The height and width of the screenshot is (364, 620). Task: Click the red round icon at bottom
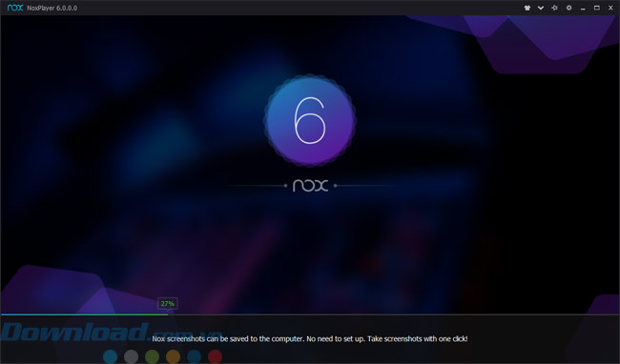216,356
